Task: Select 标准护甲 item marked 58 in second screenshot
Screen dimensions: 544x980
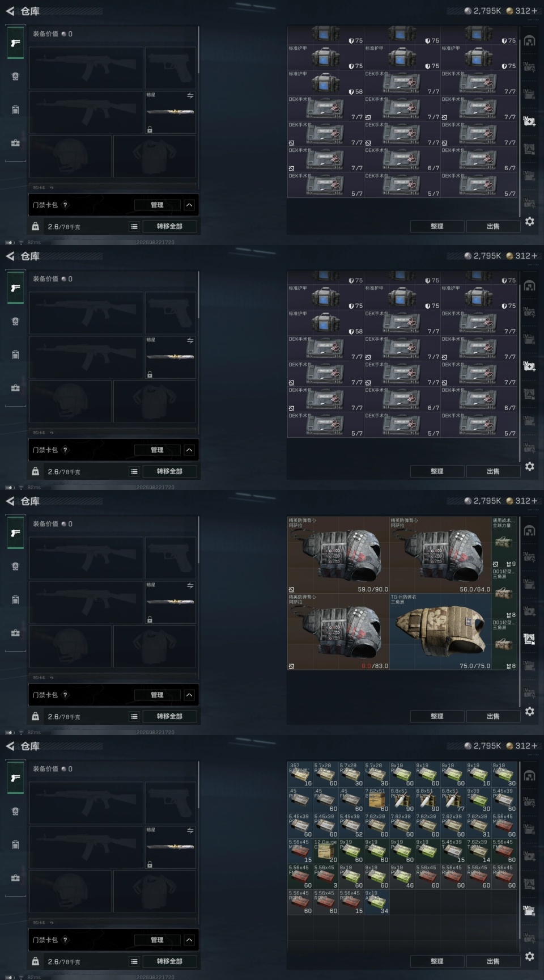Action: pyautogui.click(x=325, y=322)
